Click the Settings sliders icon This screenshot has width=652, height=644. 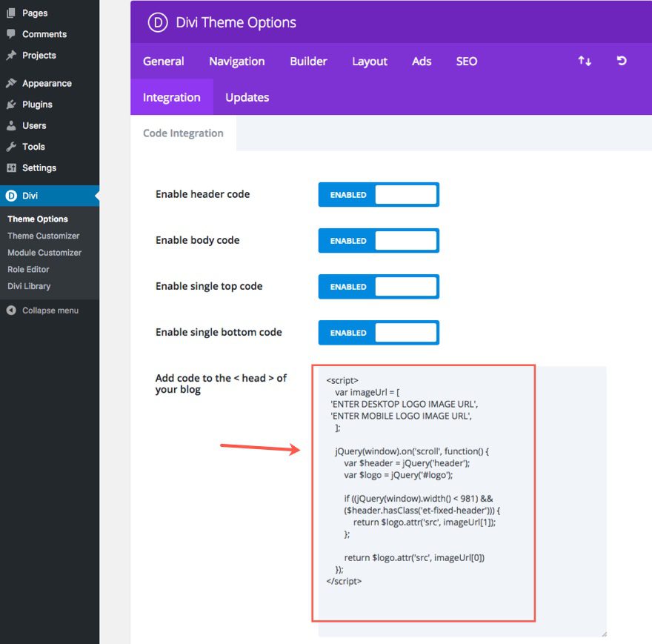point(11,167)
